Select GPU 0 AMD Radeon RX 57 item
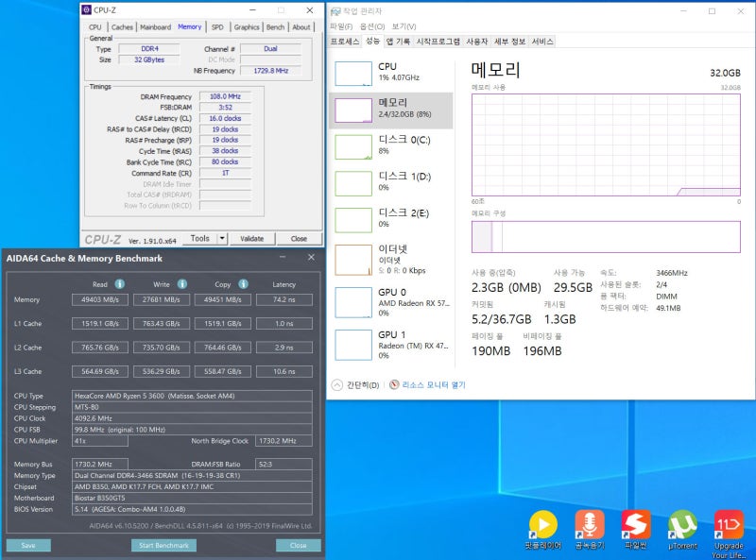 point(390,302)
